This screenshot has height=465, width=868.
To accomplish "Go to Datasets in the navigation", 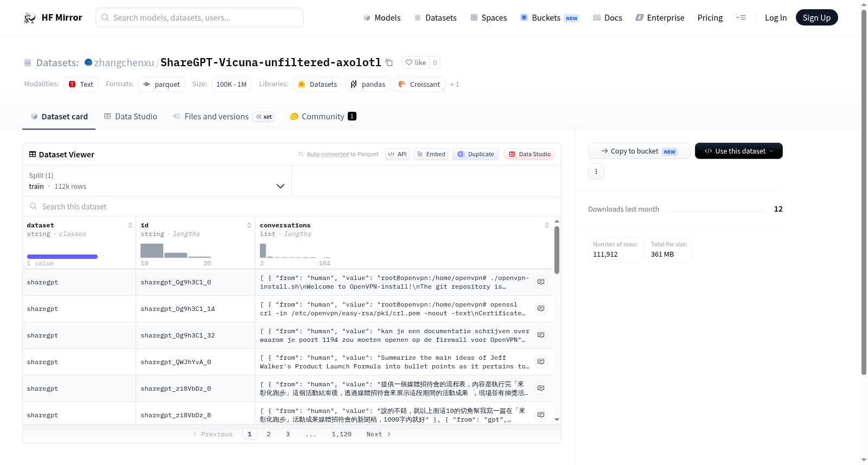I will pyautogui.click(x=435, y=18).
